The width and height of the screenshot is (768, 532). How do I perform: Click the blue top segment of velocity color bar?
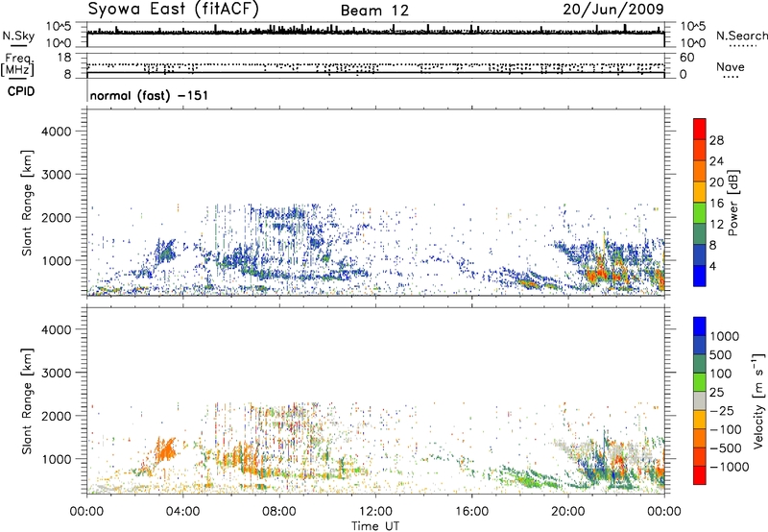pyautogui.click(x=700, y=326)
